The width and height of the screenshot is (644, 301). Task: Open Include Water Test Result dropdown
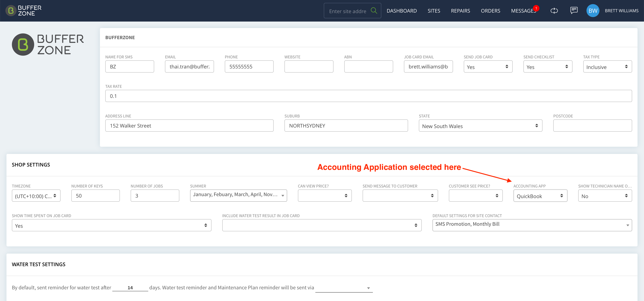pyautogui.click(x=322, y=225)
